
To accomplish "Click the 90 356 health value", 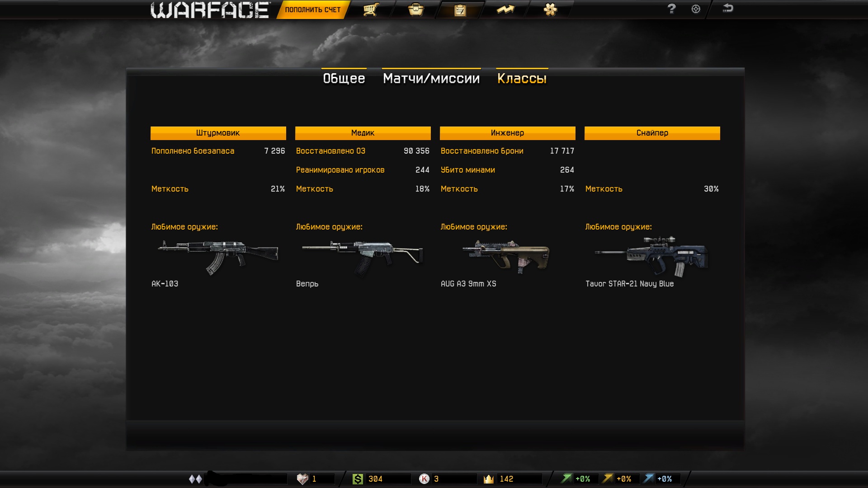I will [x=416, y=151].
